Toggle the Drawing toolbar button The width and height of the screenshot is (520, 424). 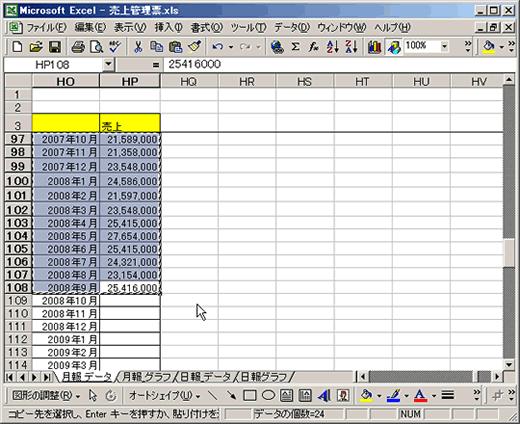point(394,47)
